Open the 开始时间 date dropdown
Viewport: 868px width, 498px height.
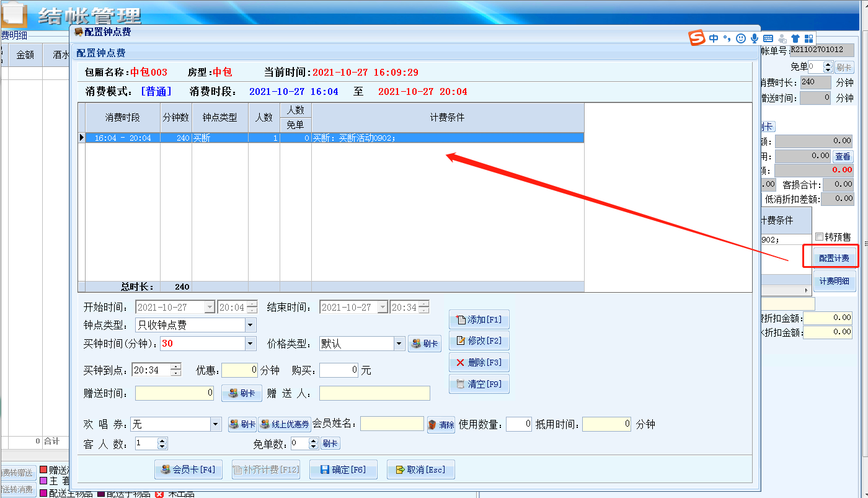[x=210, y=307]
